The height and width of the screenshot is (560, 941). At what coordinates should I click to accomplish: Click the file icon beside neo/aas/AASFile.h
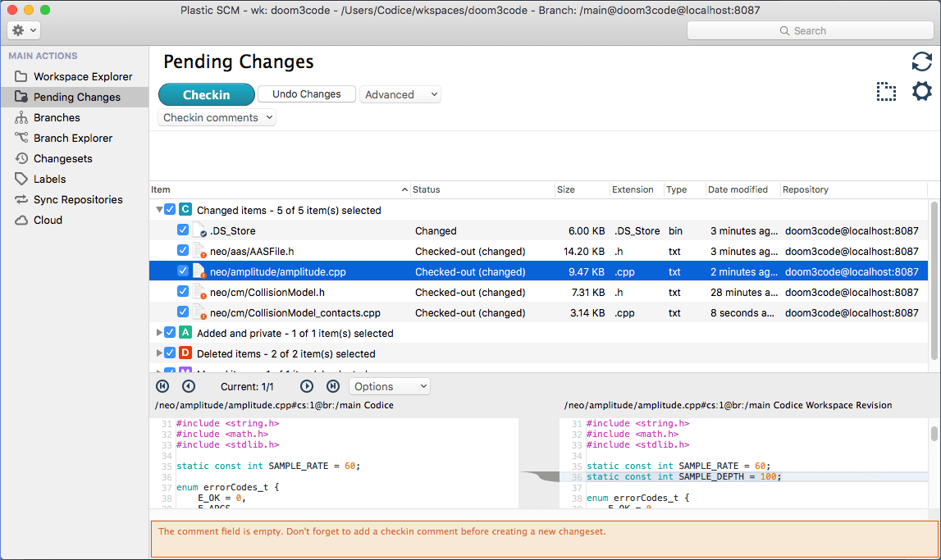199,251
